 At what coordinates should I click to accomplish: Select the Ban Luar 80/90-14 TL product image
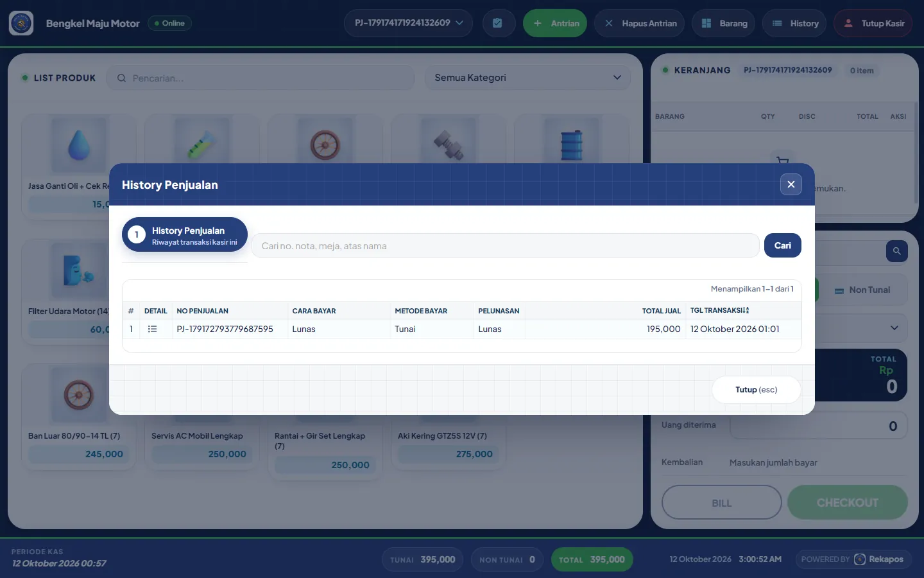[79, 395]
